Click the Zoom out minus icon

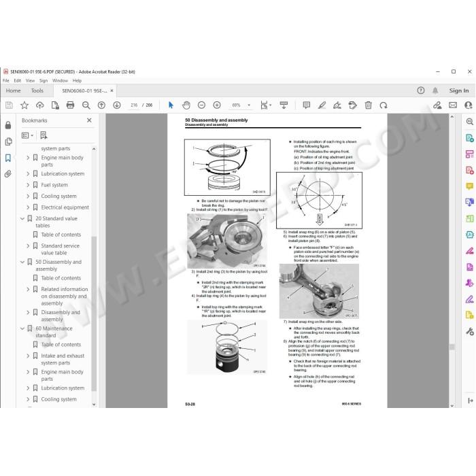point(201,105)
